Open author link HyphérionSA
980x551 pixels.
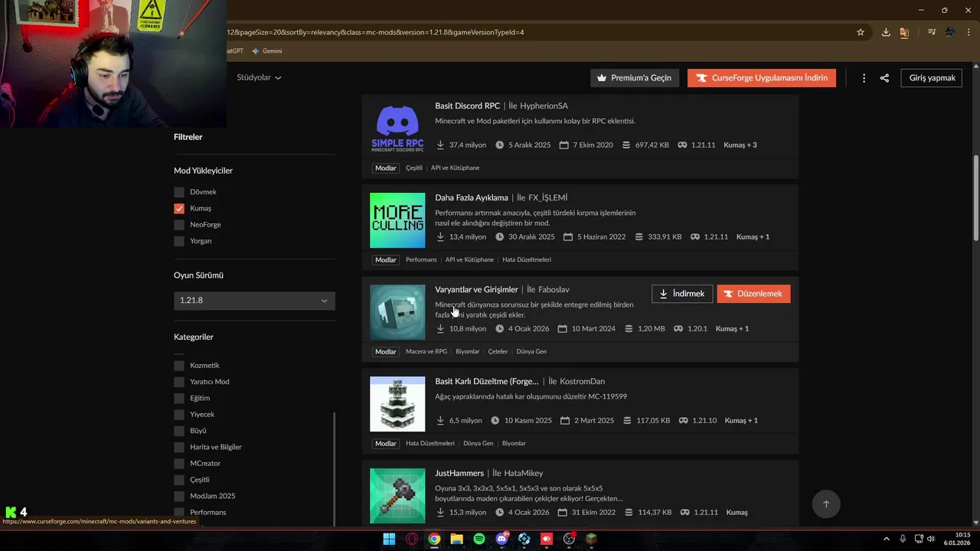(x=544, y=106)
